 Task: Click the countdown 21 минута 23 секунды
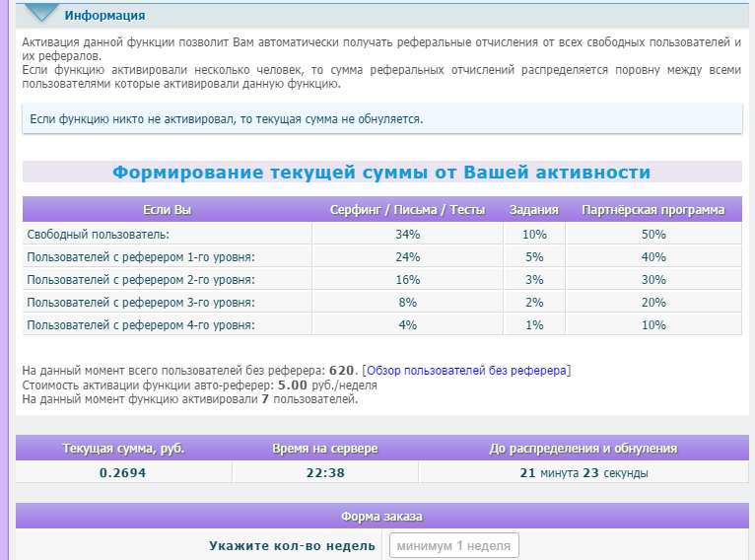583,473
